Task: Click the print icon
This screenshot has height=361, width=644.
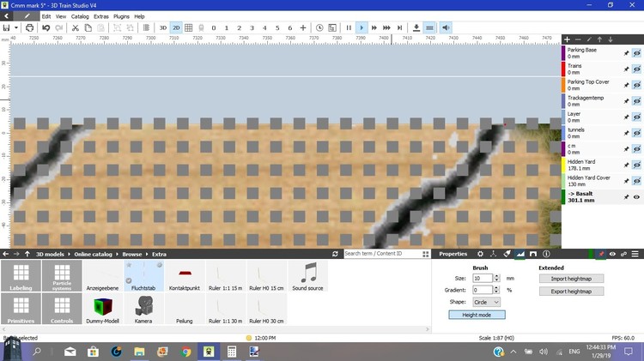Action: click(x=29, y=28)
